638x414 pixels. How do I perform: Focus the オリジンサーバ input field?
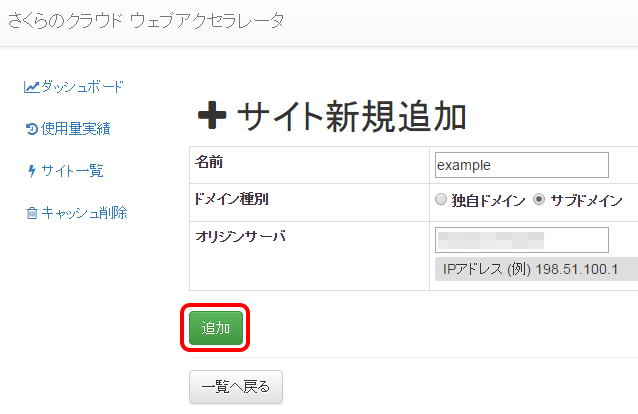[x=522, y=240]
